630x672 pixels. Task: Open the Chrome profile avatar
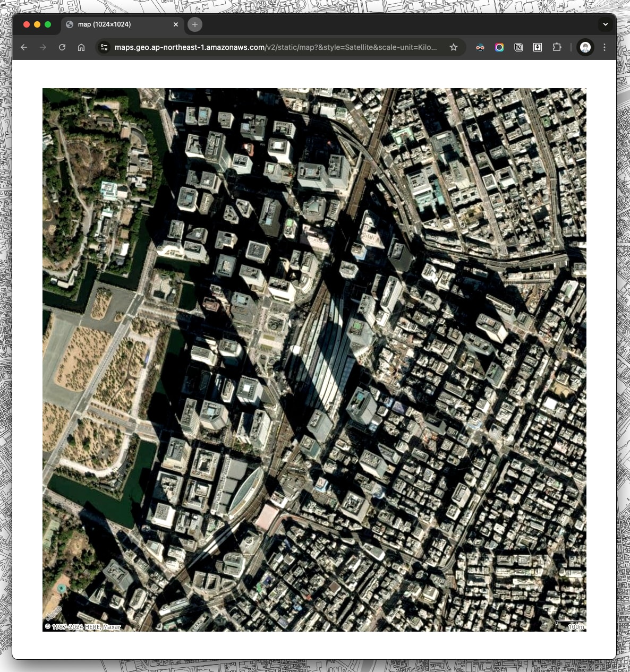[585, 47]
